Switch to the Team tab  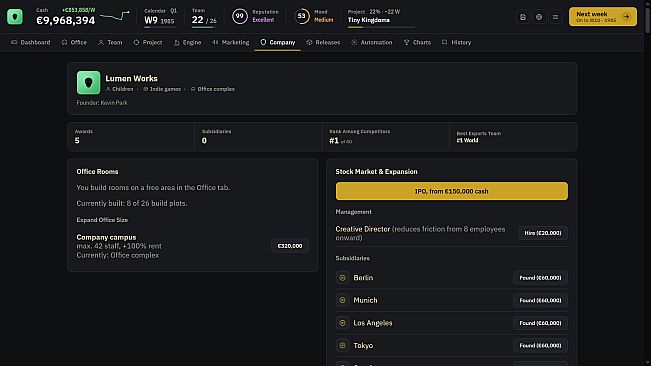coord(110,42)
